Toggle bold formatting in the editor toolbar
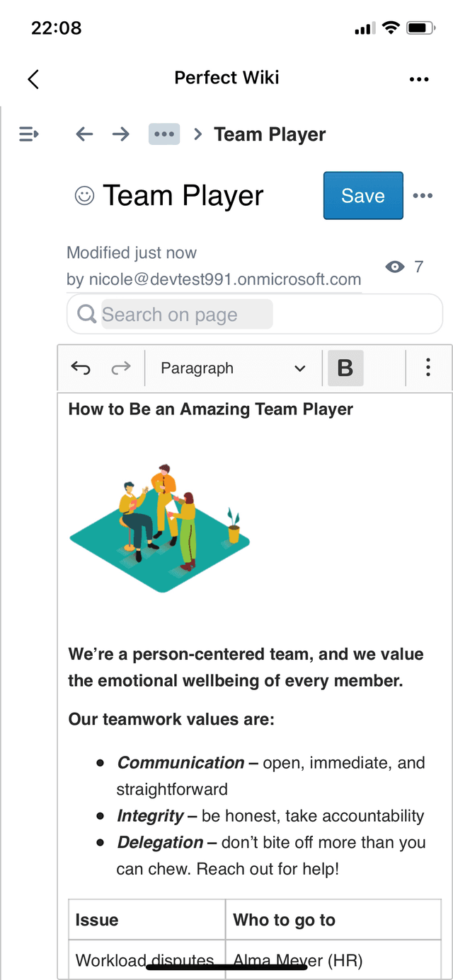Image resolution: width=453 pixels, height=980 pixels. tap(345, 368)
